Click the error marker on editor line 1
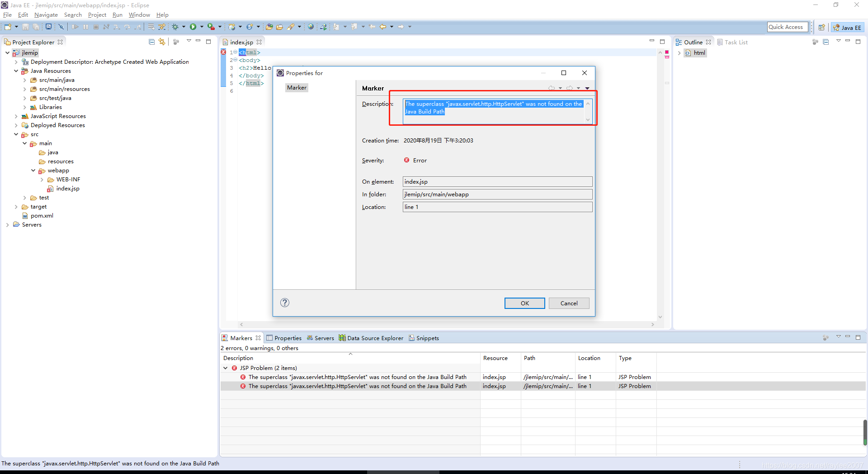The image size is (868, 474). click(x=223, y=52)
